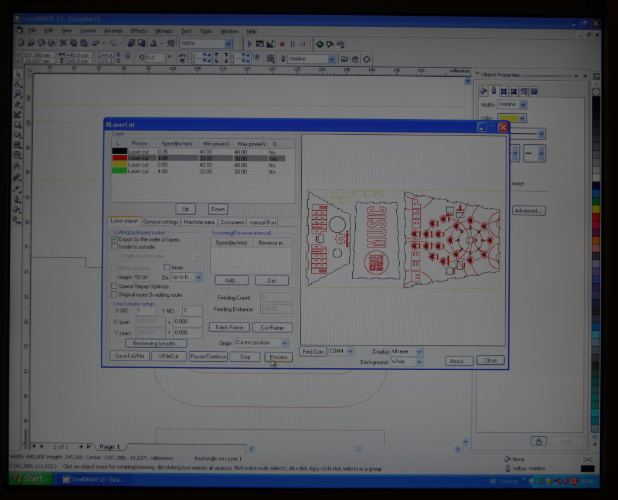
Task: Click the Process button
Action: 278,357
